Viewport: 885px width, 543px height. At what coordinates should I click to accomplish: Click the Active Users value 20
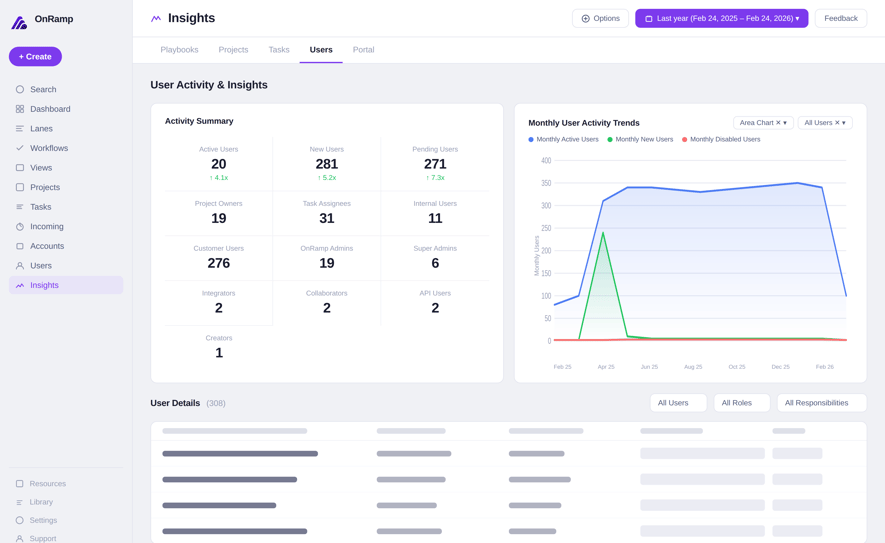(x=218, y=164)
